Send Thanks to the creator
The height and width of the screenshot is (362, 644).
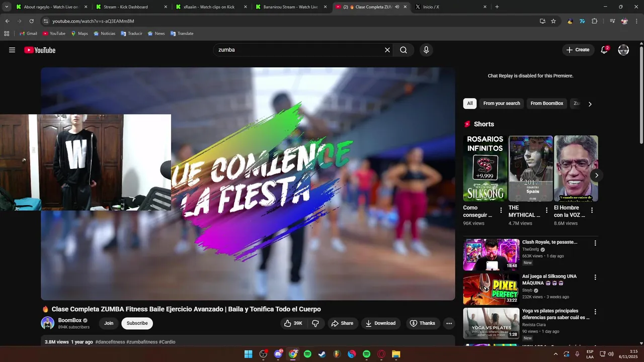click(422, 323)
